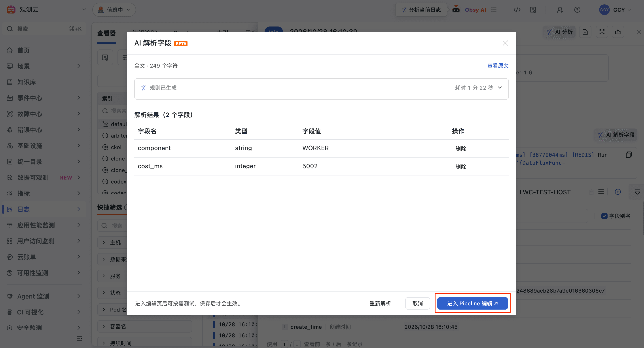Close the AI 解析字段 dialog
The image size is (644, 348).
click(505, 43)
